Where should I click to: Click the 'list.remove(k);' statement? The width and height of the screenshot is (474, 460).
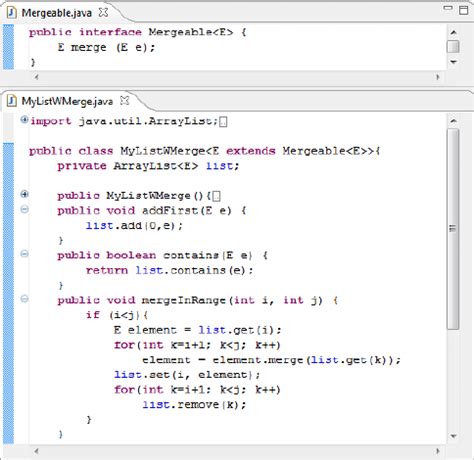point(194,405)
